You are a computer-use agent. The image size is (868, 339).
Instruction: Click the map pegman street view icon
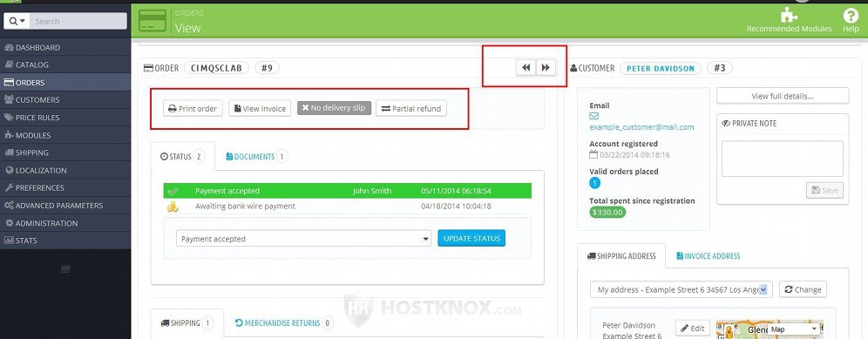[729, 332]
